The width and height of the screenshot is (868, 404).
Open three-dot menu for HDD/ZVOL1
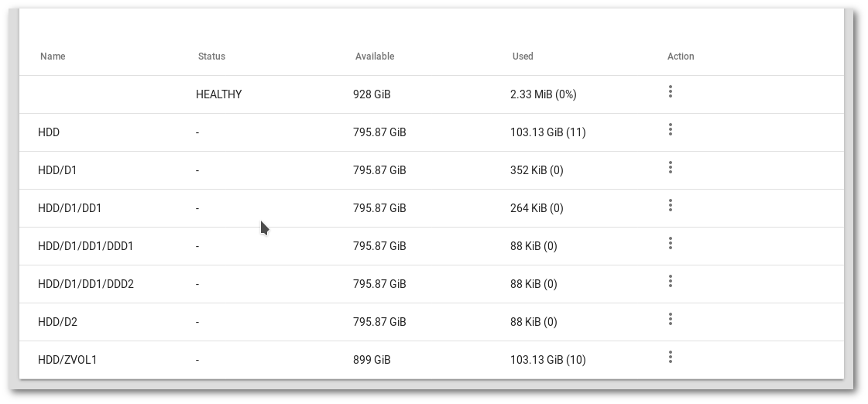(x=671, y=358)
